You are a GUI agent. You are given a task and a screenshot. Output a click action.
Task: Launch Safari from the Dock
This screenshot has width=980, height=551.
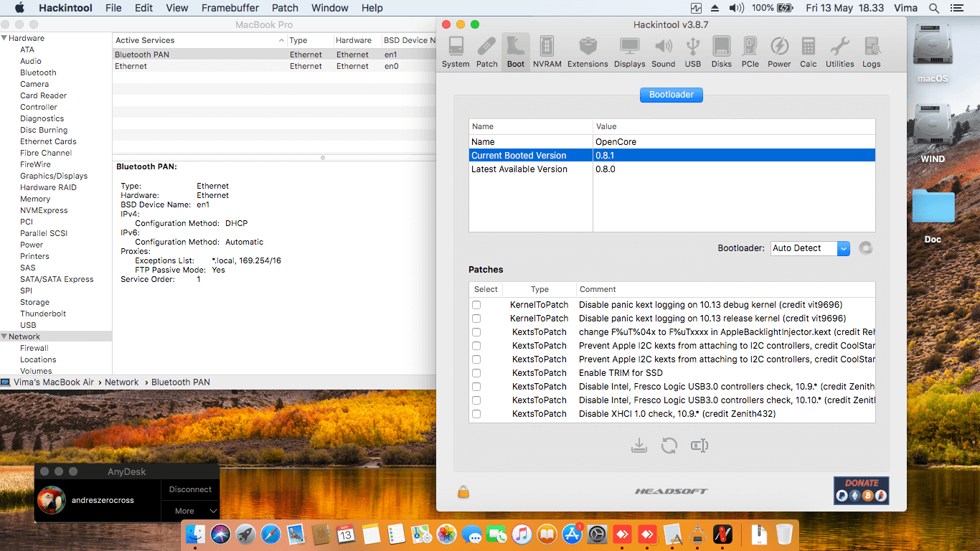(270, 534)
